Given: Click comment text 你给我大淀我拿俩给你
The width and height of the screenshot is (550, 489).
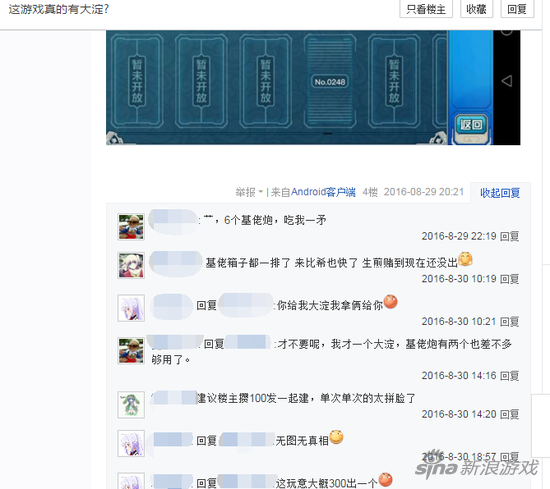Looking at the screenshot, I should (x=330, y=305).
